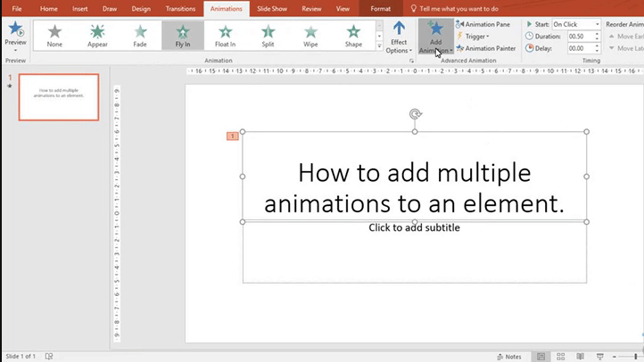644x362 pixels.
Task: Click the zoom slider in status bar
Action: (629, 357)
